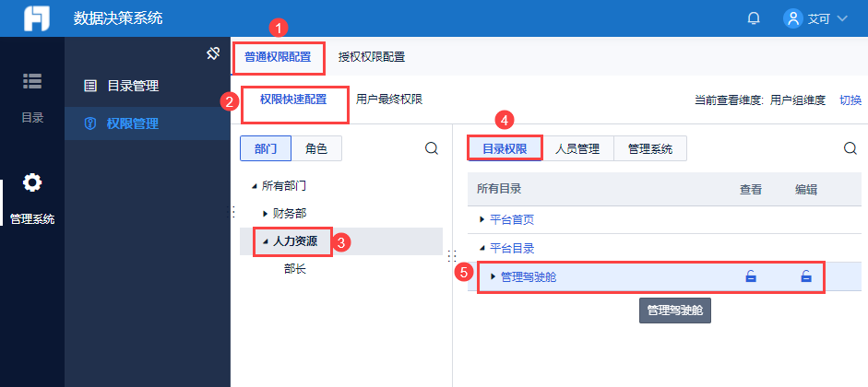
Task: Expand the 财务部 department node
Action: [x=265, y=213]
